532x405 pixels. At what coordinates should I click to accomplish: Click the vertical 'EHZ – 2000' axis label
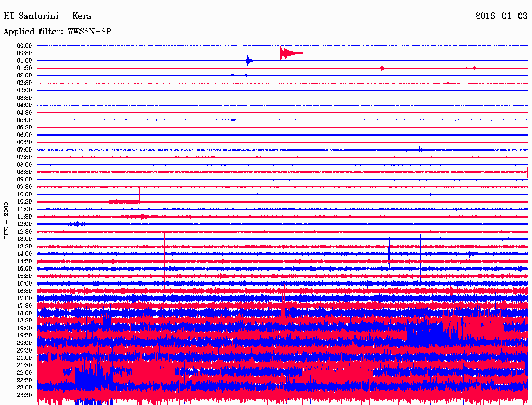click(x=6, y=221)
